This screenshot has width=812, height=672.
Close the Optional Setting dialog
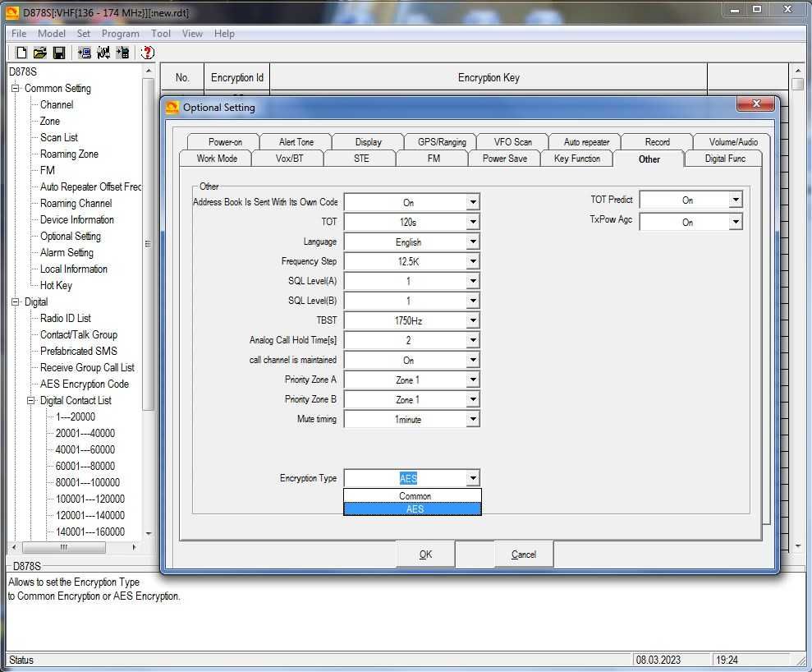(x=755, y=104)
